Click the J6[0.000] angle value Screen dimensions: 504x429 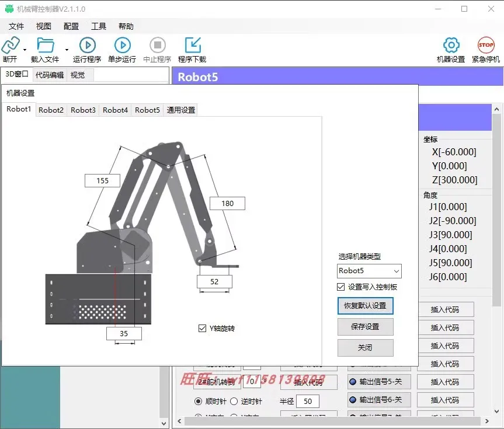click(x=448, y=277)
